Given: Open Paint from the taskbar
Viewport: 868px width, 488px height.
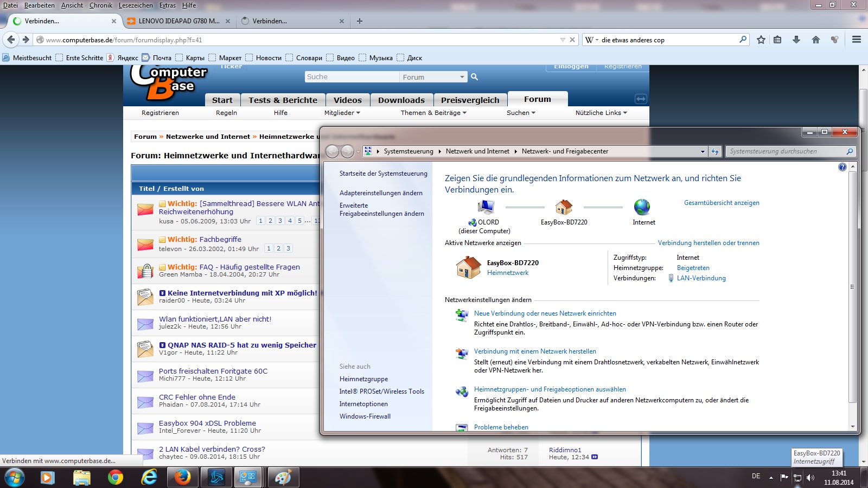Looking at the screenshot, I should (283, 478).
